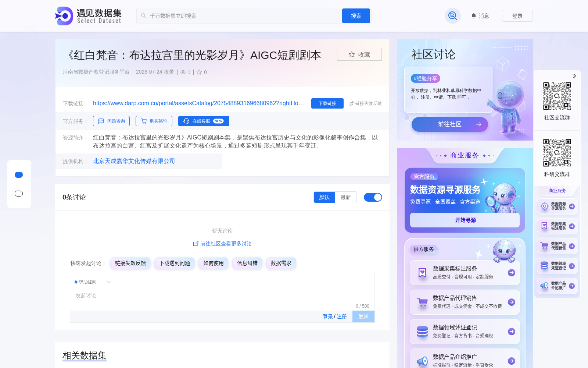Screen dimensions: 588x368
Task: Click the 开始寻源 button
Action: click(x=465, y=220)
